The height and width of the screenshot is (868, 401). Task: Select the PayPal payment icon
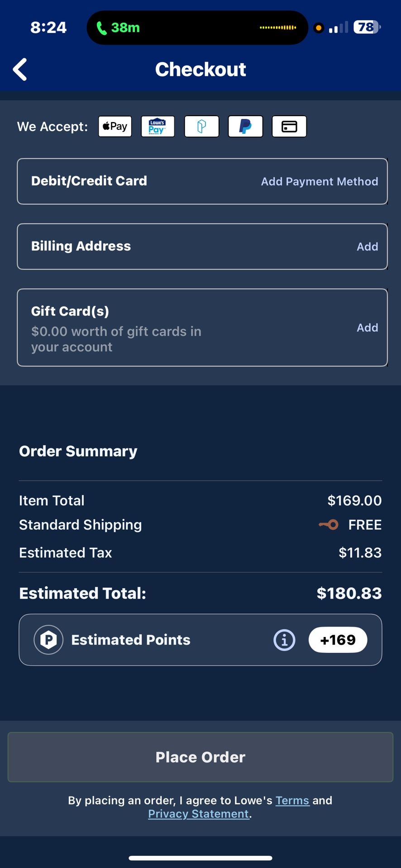(x=245, y=126)
